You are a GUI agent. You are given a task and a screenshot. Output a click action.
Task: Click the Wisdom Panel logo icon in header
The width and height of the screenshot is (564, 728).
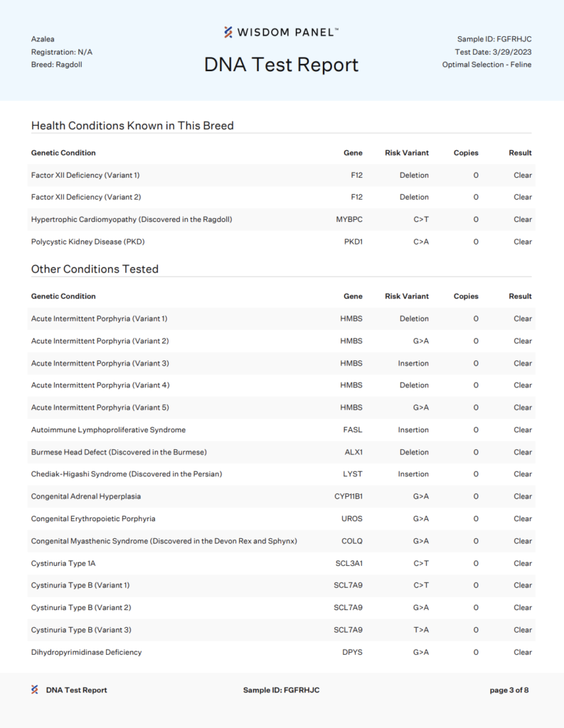point(228,32)
